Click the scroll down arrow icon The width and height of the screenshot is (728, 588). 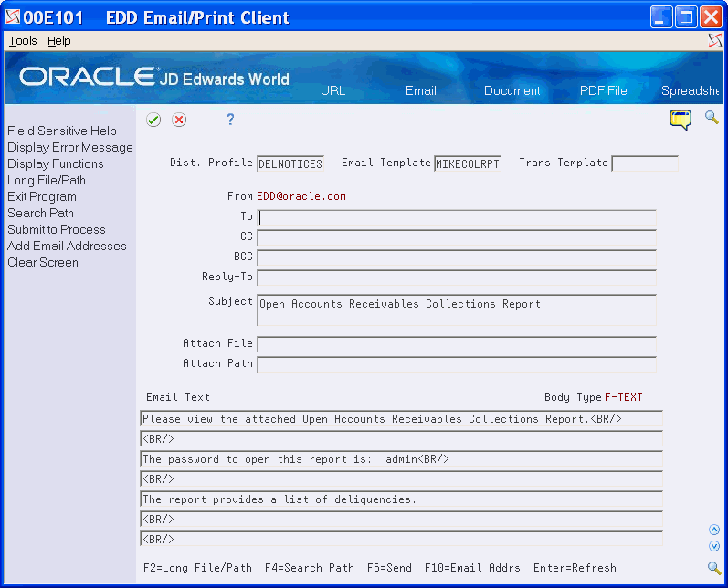pyautogui.click(x=714, y=546)
